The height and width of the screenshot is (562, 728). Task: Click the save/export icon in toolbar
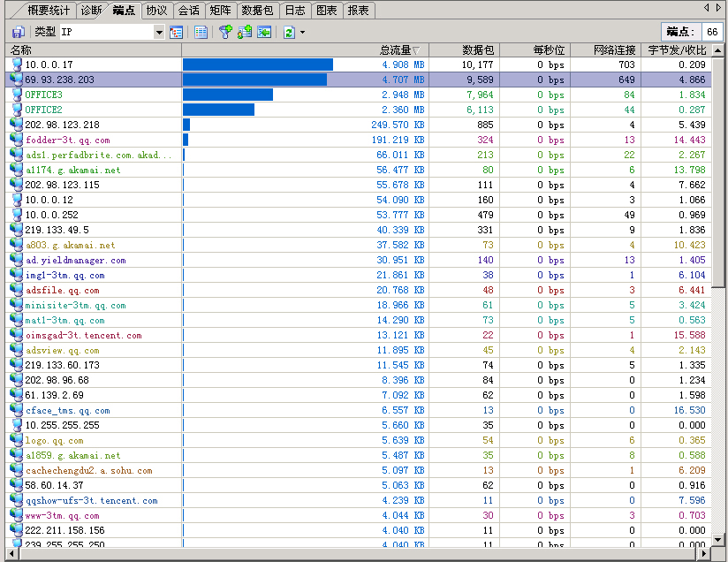click(x=18, y=32)
